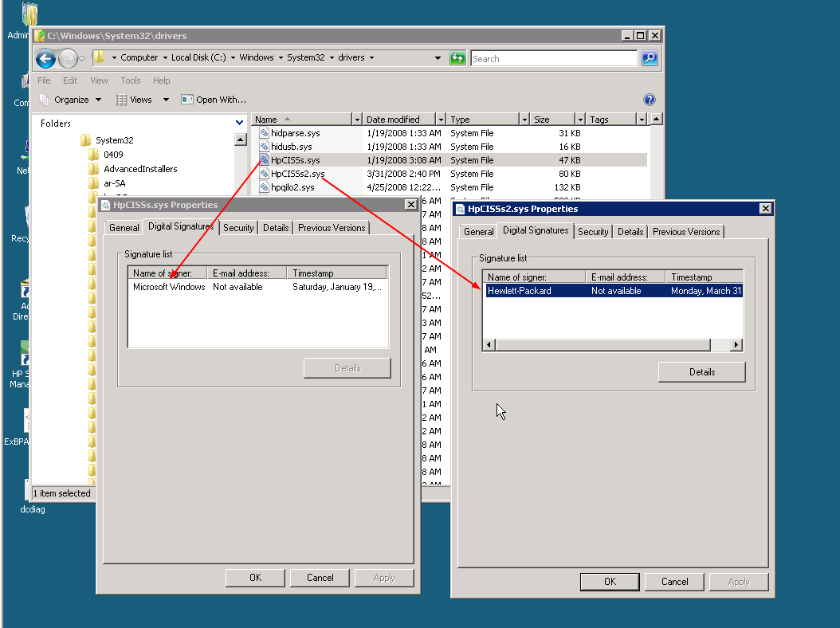The image size is (840, 628).
Task: Click Cancel in HpCISSs.sys Properties
Action: pos(320,578)
